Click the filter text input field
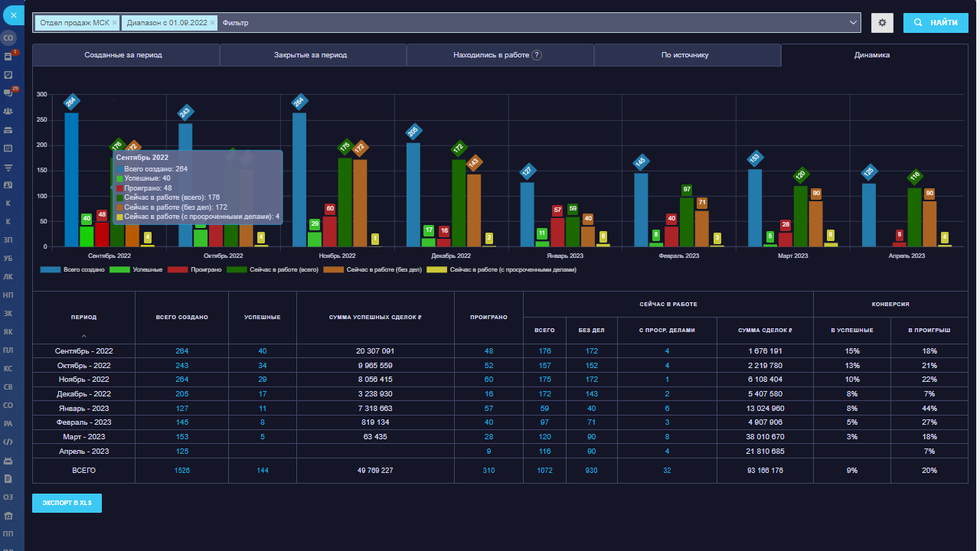 tap(536, 23)
